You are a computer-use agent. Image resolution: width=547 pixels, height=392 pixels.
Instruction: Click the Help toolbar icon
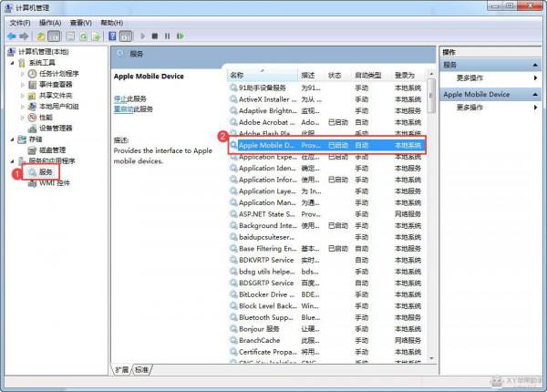point(112,36)
